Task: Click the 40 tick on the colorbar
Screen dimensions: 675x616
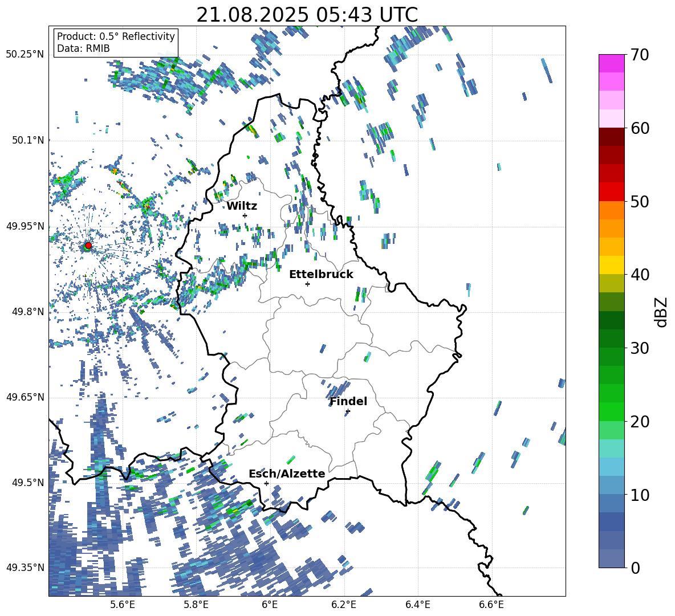Action: tap(640, 275)
